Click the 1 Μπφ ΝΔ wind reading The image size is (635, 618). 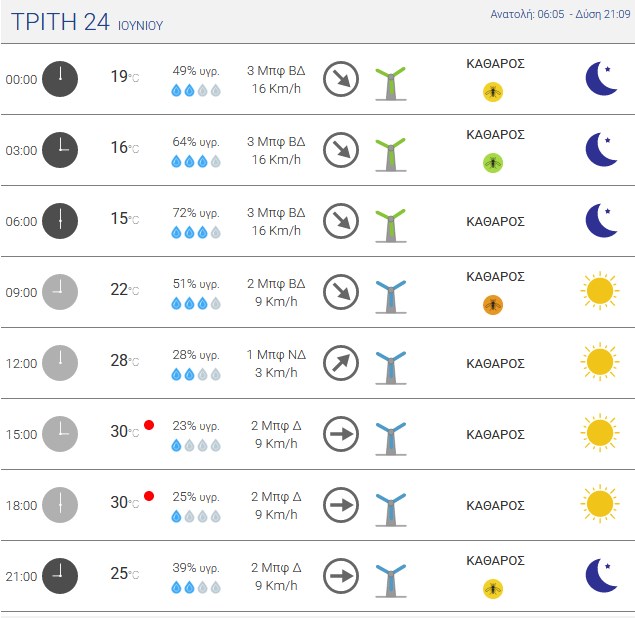point(276,355)
